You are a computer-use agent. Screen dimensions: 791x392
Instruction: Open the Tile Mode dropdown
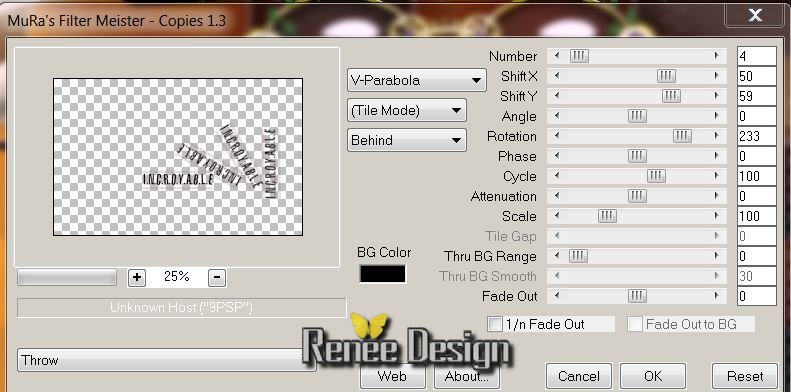407,110
